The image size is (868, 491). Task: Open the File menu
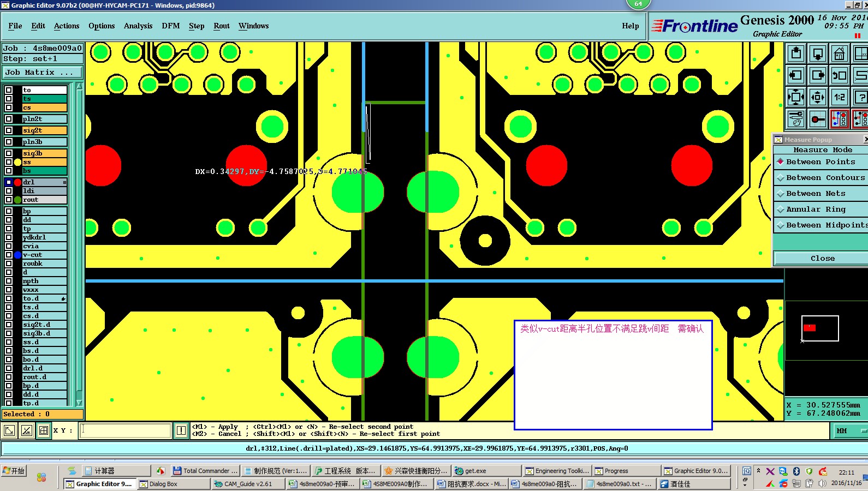(x=15, y=26)
